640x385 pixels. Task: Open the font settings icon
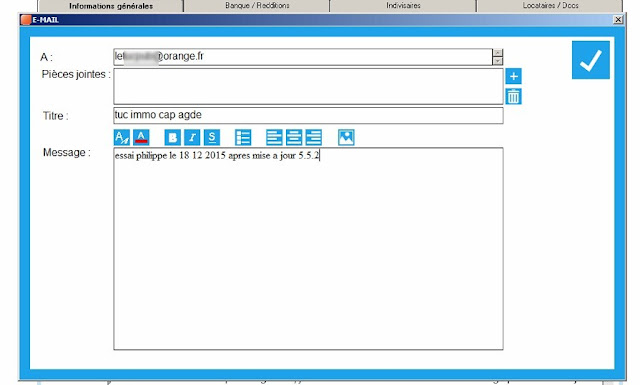[122, 138]
